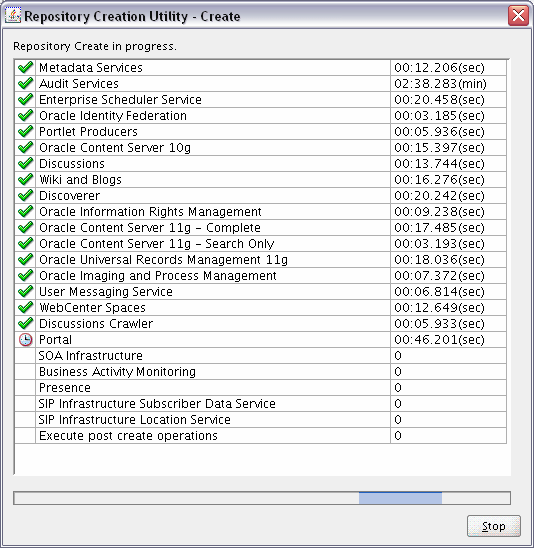Screen dimensions: 534x548
Task: Click the green checkmark beside Audit Services
Action: [26, 83]
